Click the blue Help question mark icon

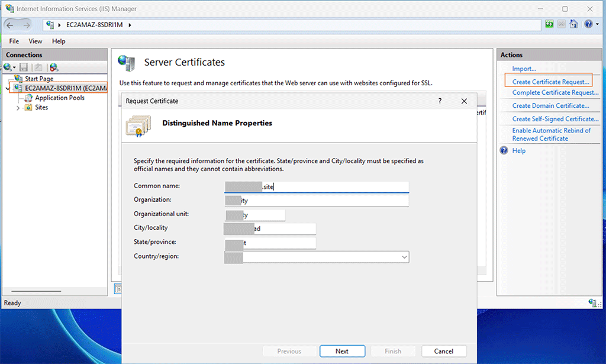[x=587, y=24]
